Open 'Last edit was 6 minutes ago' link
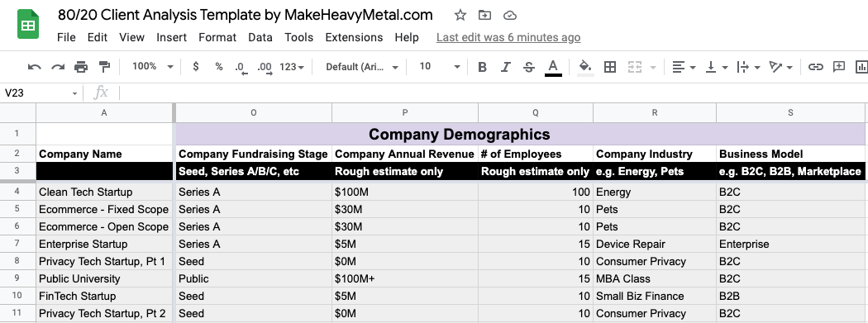 point(508,38)
